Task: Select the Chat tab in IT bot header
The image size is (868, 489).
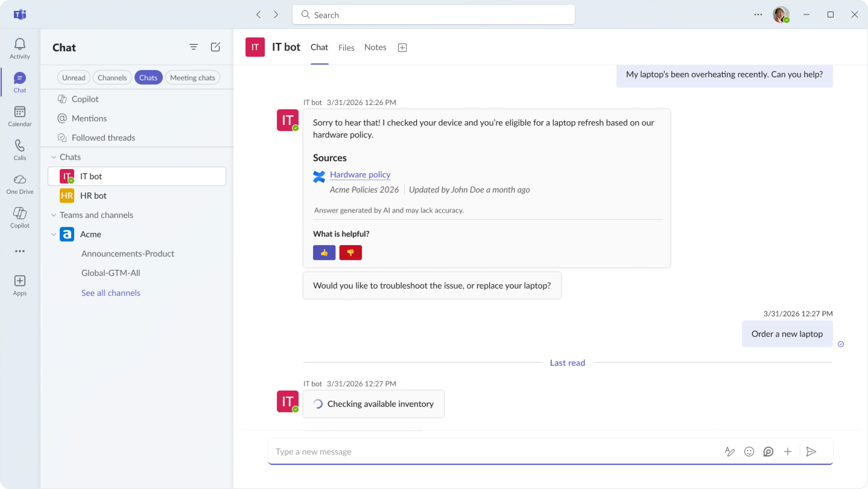Action: [x=319, y=47]
